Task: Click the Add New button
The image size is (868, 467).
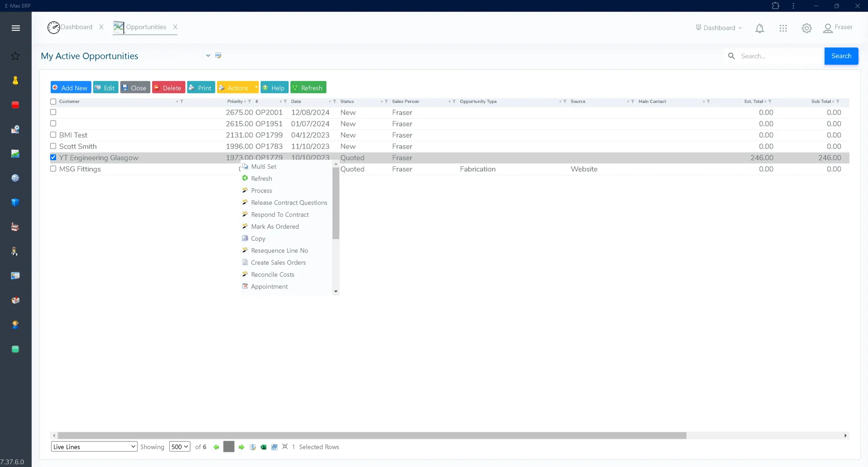Action: point(71,87)
